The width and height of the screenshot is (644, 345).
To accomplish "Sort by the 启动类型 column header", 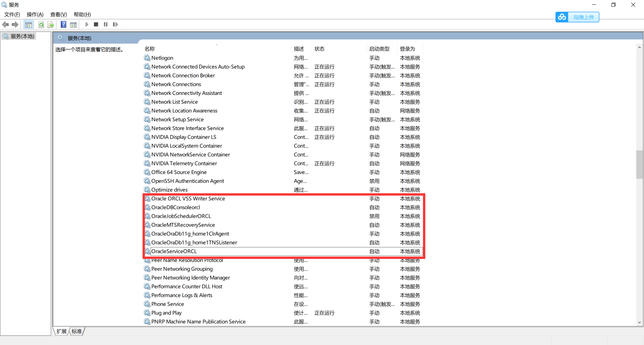I will pyautogui.click(x=382, y=49).
